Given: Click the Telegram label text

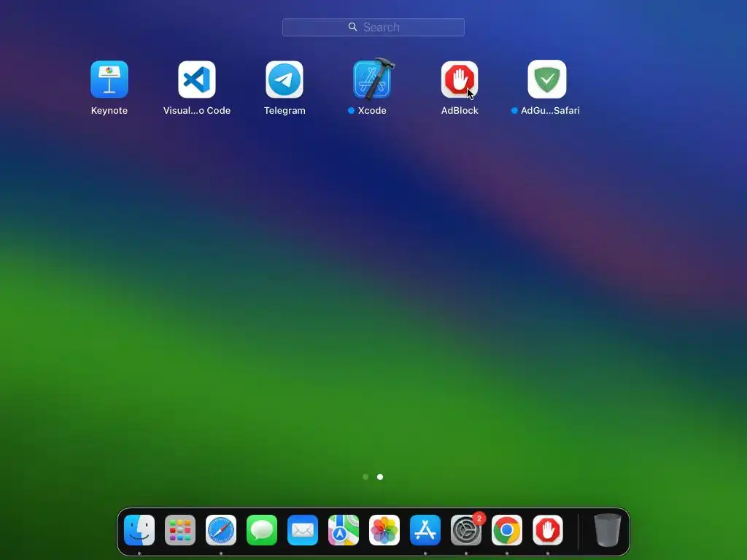Looking at the screenshot, I should click(285, 111).
